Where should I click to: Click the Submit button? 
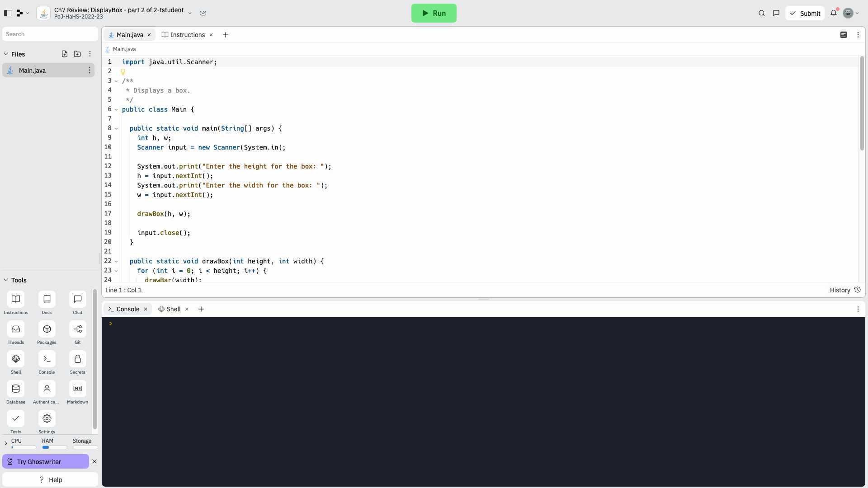click(x=805, y=13)
